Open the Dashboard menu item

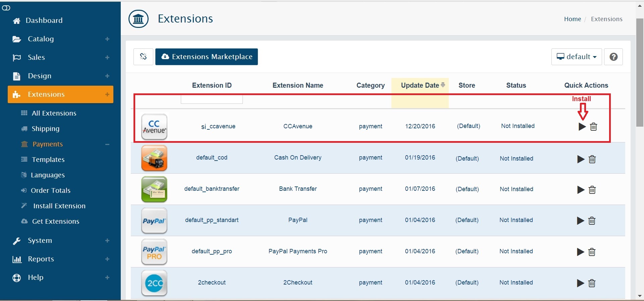click(x=44, y=20)
